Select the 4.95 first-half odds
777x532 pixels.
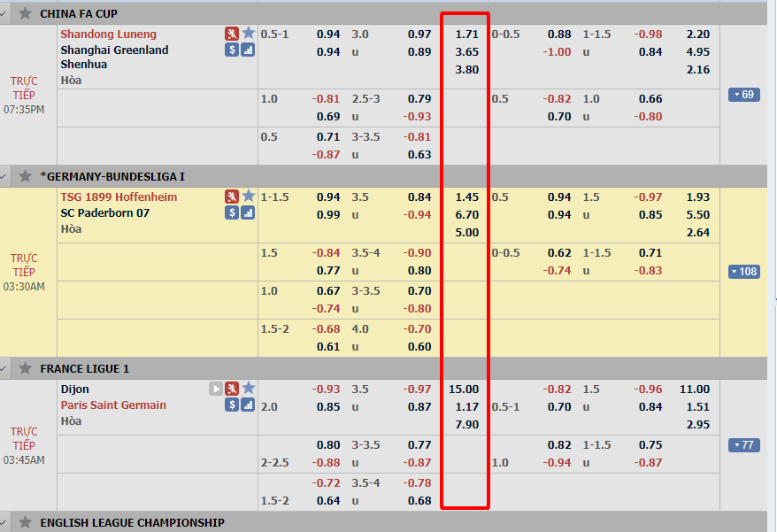pos(697,52)
